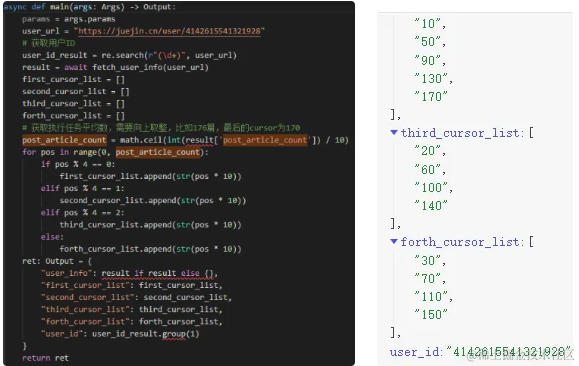The image size is (579, 366).
Task: Click the async def main function line
Action: (x=90, y=7)
